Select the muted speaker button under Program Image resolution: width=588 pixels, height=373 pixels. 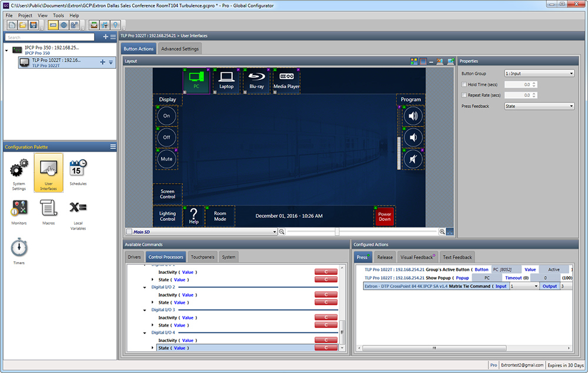point(413,160)
